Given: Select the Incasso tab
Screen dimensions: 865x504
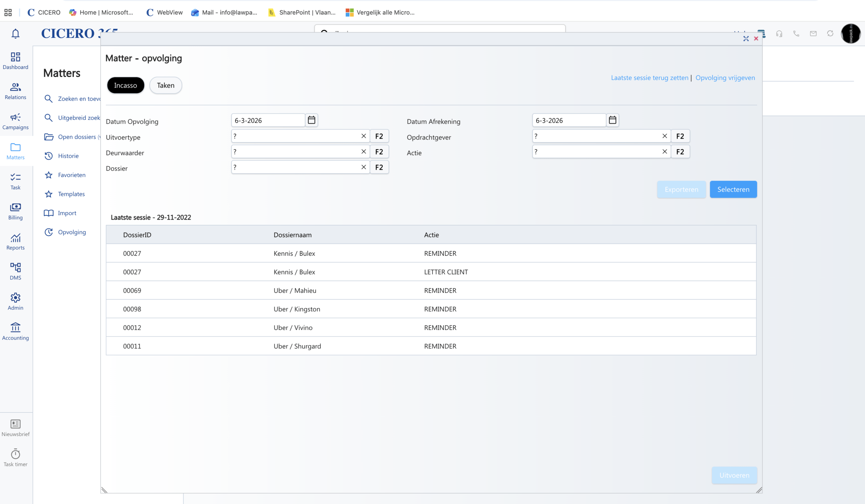Looking at the screenshot, I should (125, 85).
